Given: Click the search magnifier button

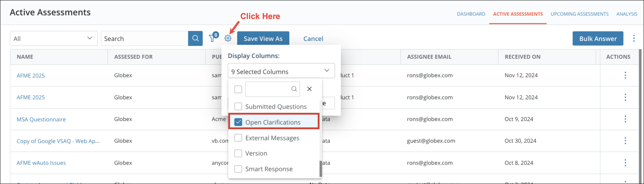Looking at the screenshot, I should [195, 38].
